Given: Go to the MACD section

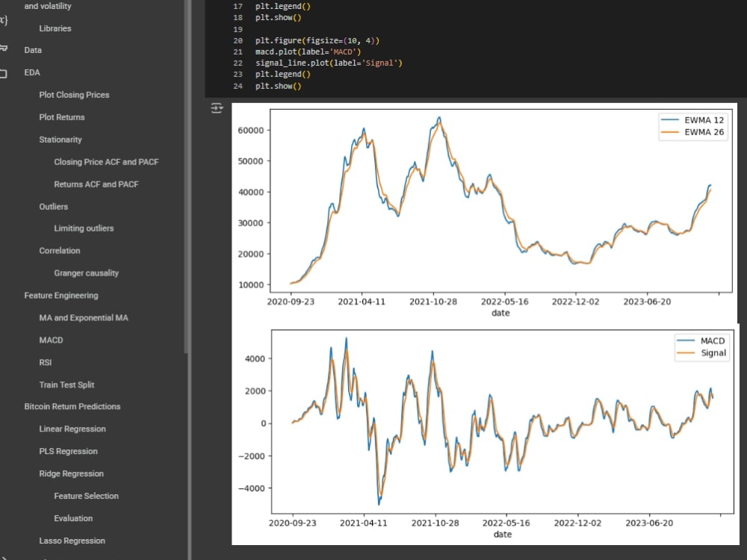Looking at the screenshot, I should pyautogui.click(x=51, y=340).
